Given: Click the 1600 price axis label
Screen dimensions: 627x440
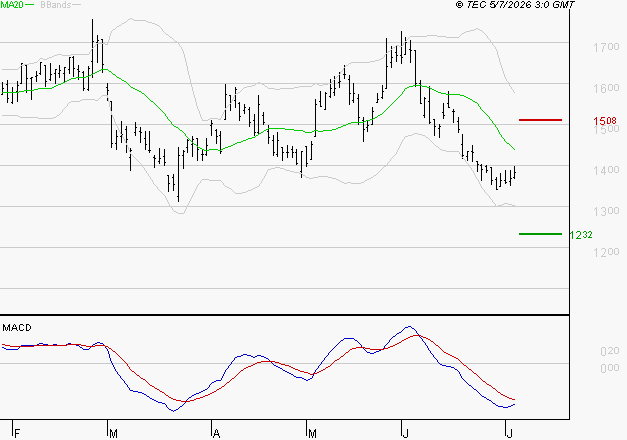Looking at the screenshot, I should [606, 88].
